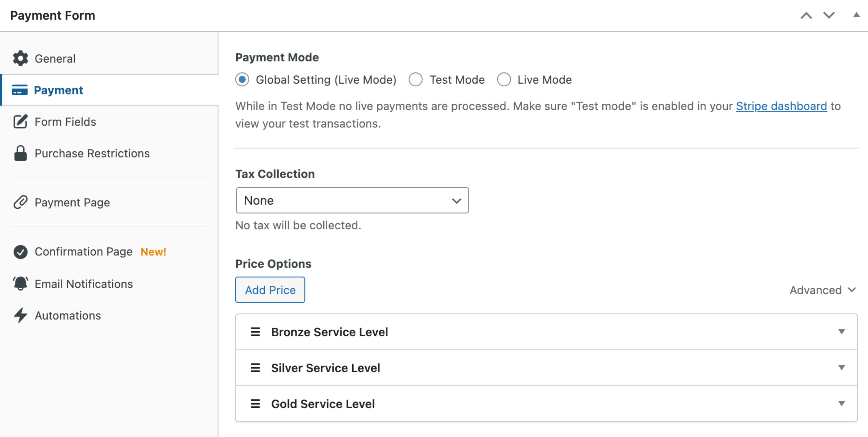Click the Purchase Restrictions lock icon
The width and height of the screenshot is (868, 437).
[x=21, y=153]
